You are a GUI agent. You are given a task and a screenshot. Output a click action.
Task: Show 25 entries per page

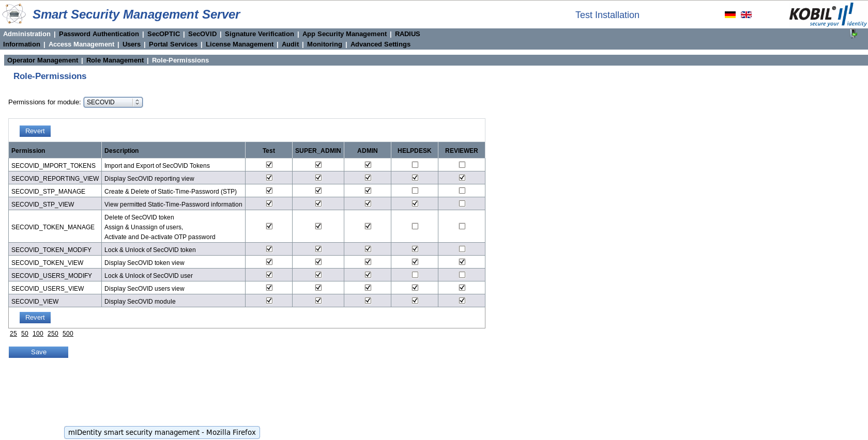pos(13,334)
